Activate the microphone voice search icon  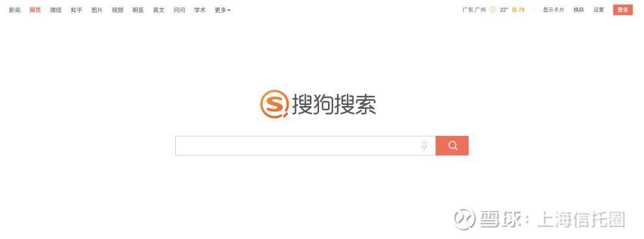click(425, 145)
